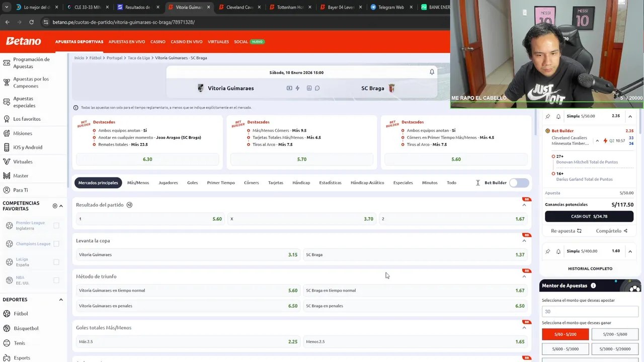Click the Betano logo
Image resolution: width=644 pixels, height=362 pixels.
tap(23, 41)
